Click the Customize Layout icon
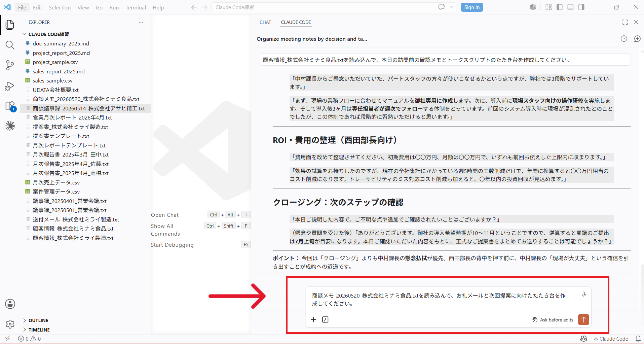 [x=548, y=7]
